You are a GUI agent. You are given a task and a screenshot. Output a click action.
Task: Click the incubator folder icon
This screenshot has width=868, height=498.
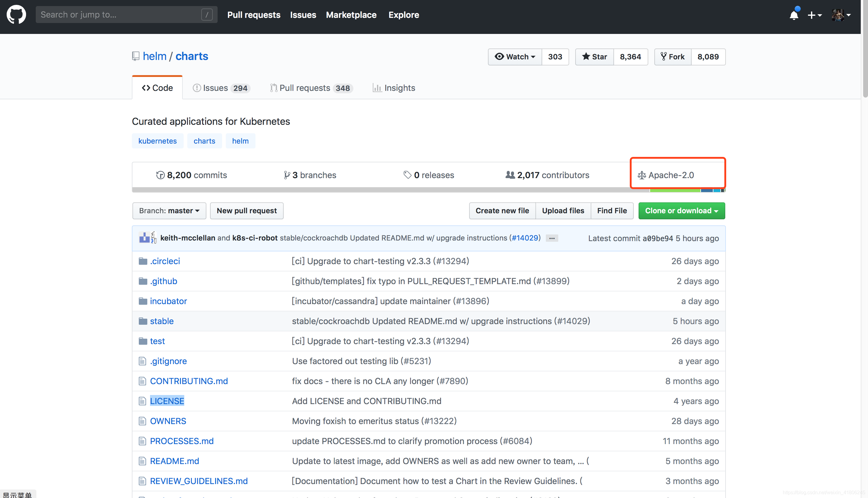143,301
